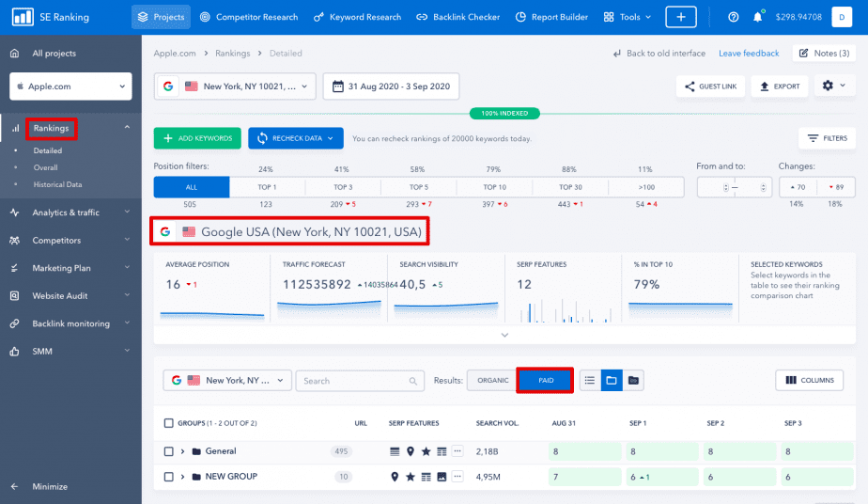This screenshot has height=504, width=868.
Task: Select TOP 10 position filter
Action: (494, 187)
